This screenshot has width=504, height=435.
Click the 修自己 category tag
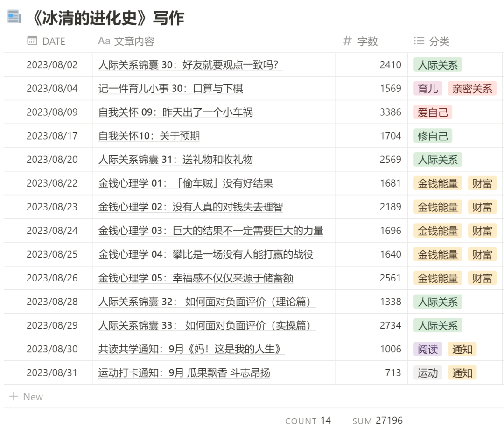point(433,136)
